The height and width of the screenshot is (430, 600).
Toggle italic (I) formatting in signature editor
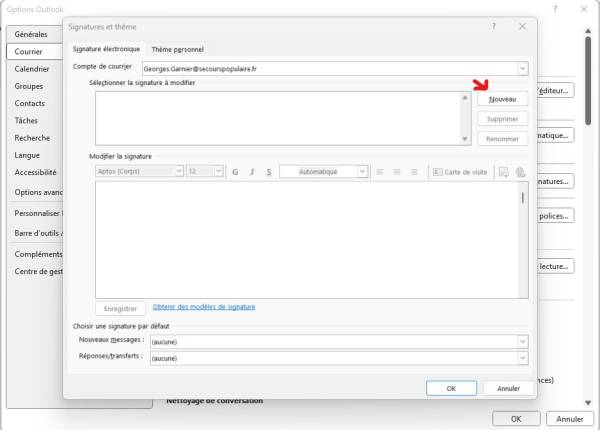[252, 172]
